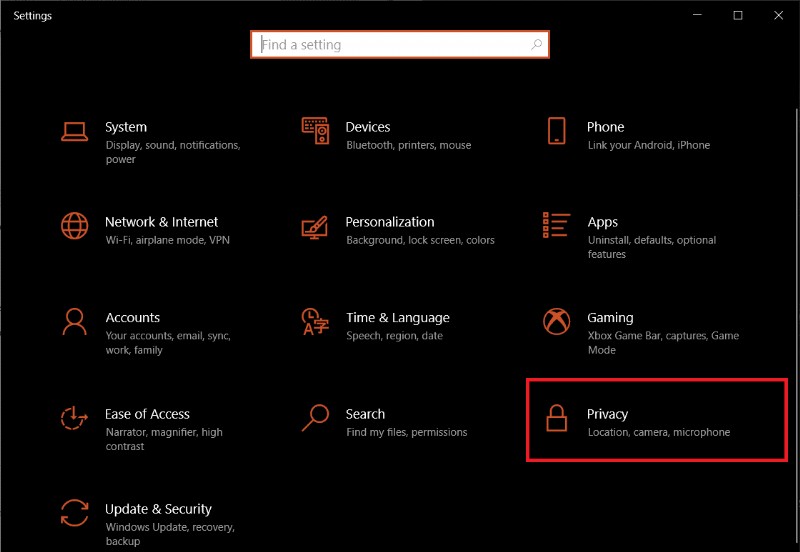Click 'Bluetooth, printers, mouse' text
This screenshot has width=800, height=552.
coord(409,145)
